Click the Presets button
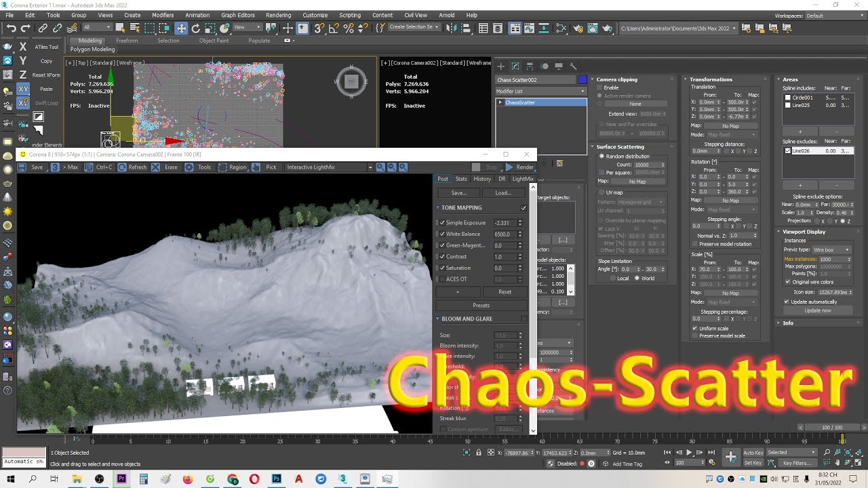 pos(481,305)
